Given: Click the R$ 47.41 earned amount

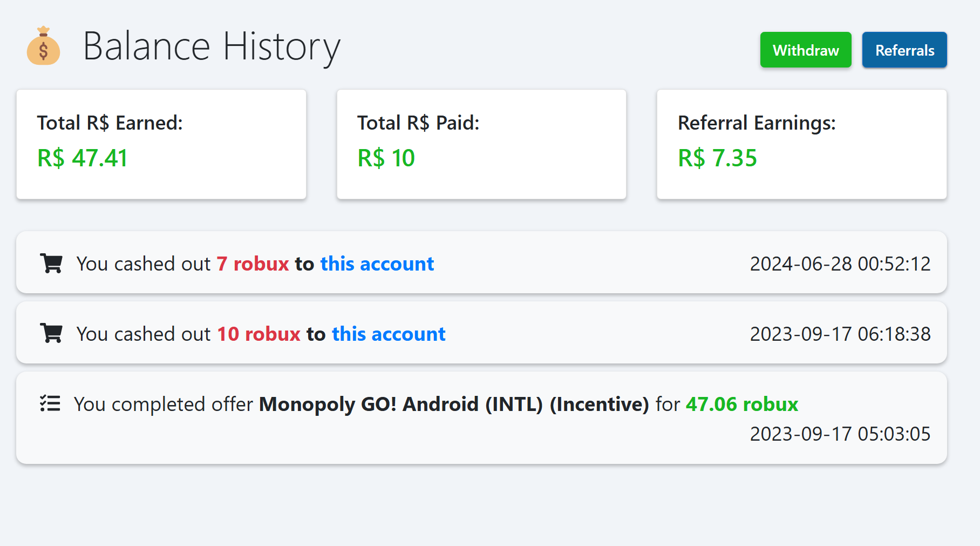Looking at the screenshot, I should [x=83, y=158].
